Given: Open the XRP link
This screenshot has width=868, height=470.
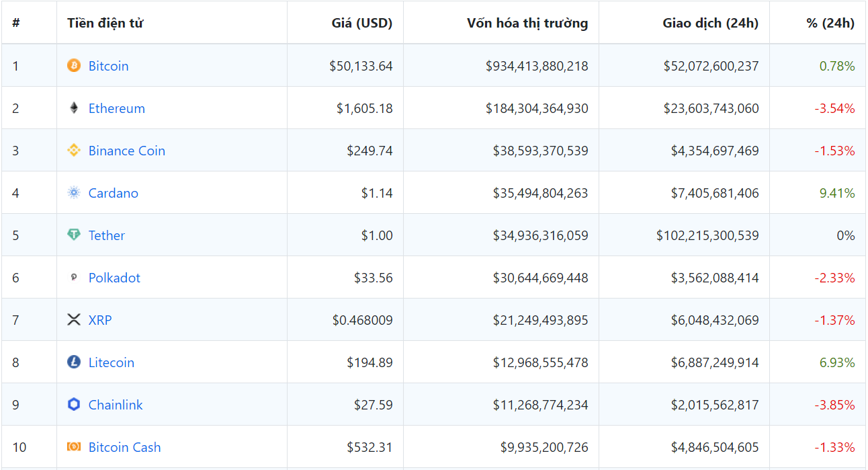Looking at the screenshot, I should 100,320.
